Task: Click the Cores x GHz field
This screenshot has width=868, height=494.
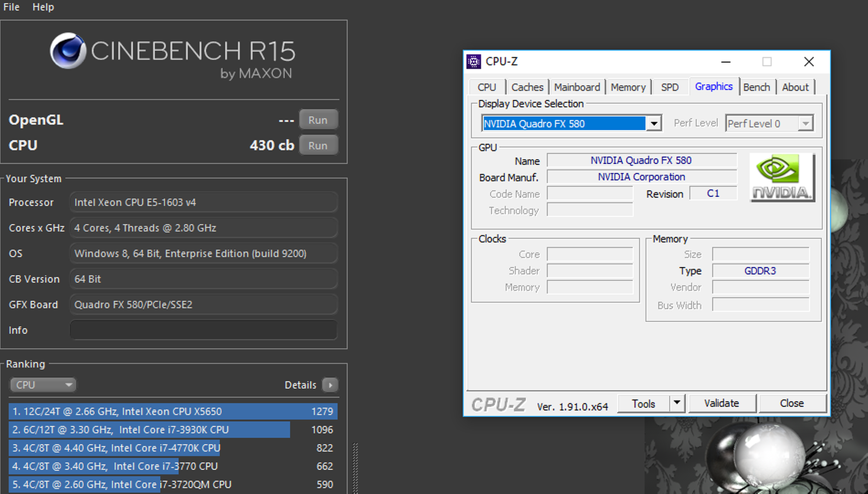Action: pyautogui.click(x=204, y=228)
